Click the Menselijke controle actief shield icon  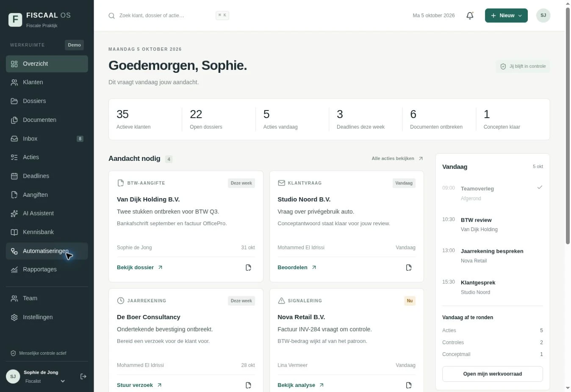[x=13, y=353]
